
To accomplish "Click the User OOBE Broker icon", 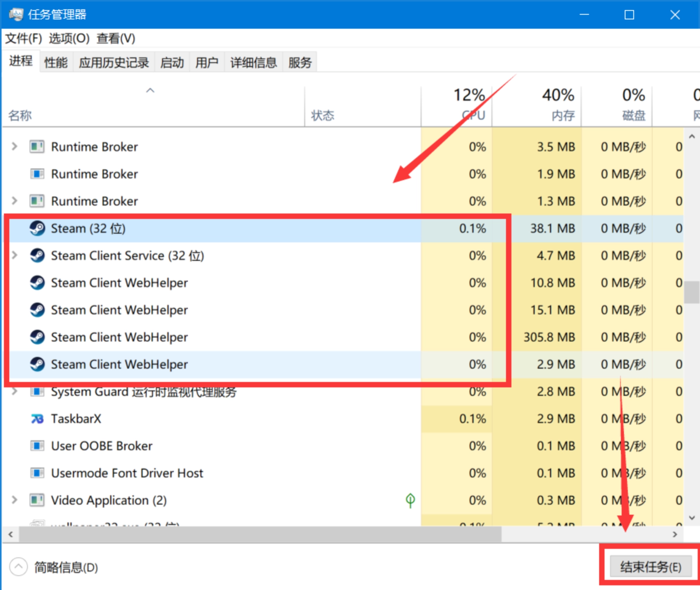I will point(37,446).
